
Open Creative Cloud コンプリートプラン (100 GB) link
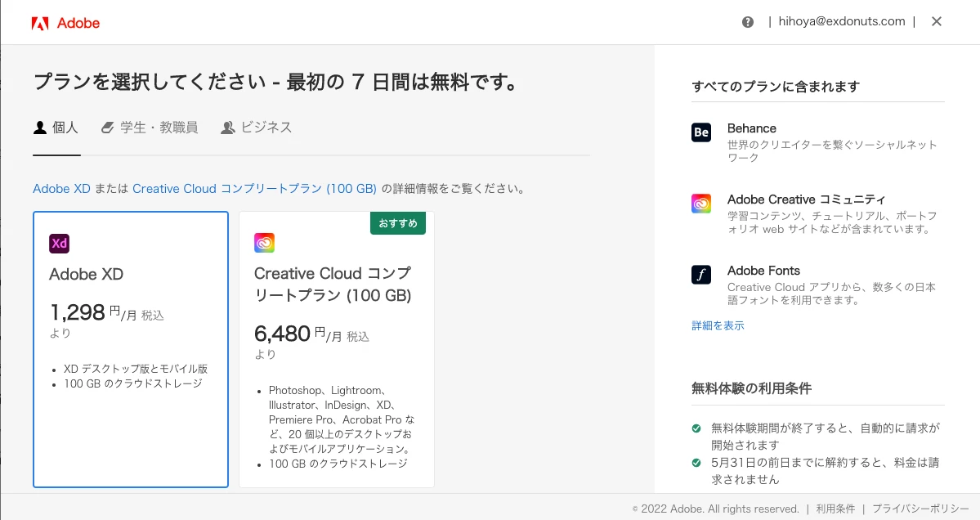(x=254, y=189)
